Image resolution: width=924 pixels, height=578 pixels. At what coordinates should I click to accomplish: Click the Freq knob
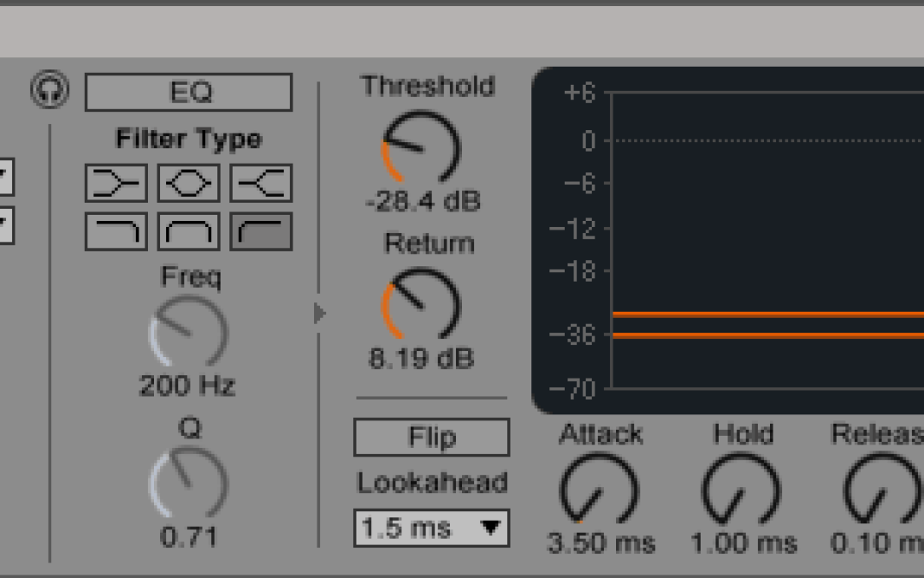pyautogui.click(x=188, y=332)
